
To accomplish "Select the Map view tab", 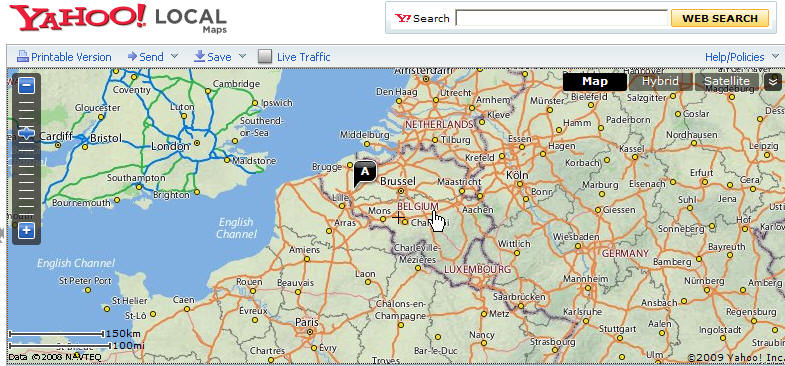I will 595,82.
